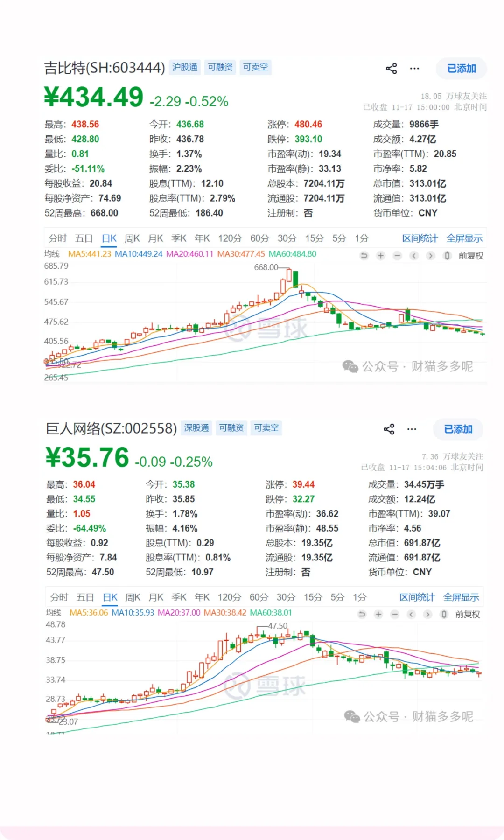Open the more options menu for 巨人网络
This screenshot has height=840, width=504.
pyautogui.click(x=412, y=429)
